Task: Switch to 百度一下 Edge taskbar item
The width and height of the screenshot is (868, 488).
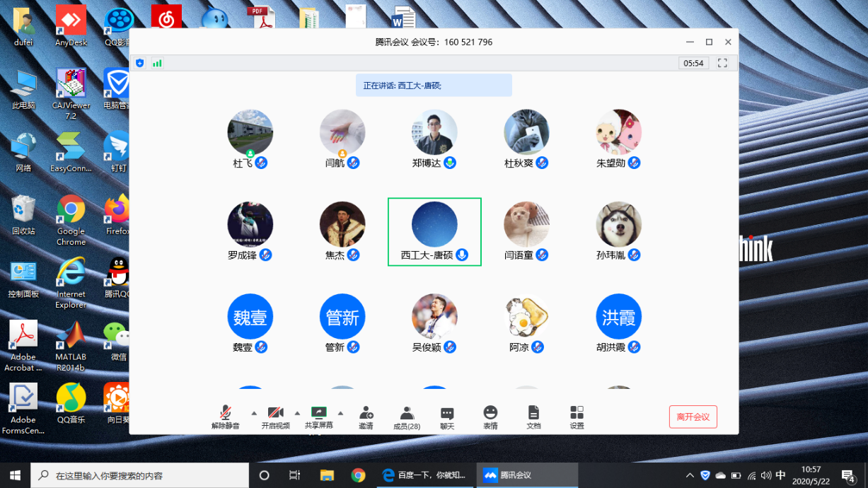Action: pos(425,475)
